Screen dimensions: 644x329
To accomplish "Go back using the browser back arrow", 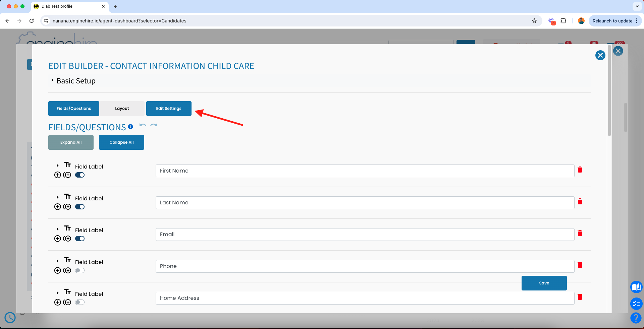I will pos(7,21).
